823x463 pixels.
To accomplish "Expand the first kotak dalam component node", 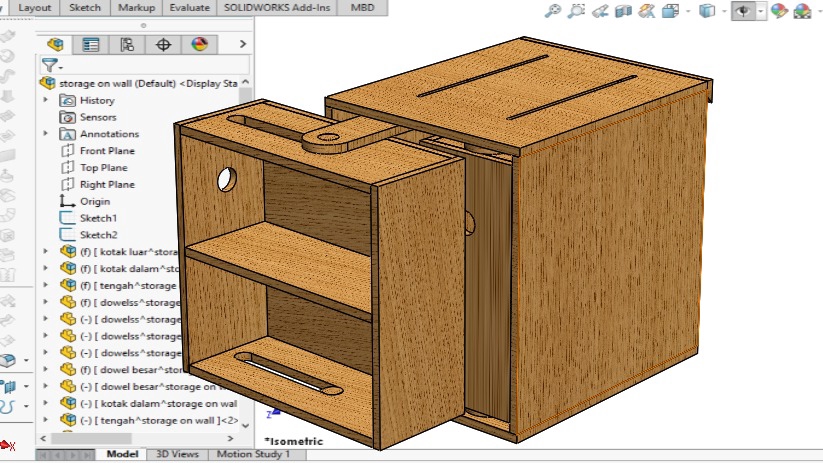I will [x=46, y=268].
